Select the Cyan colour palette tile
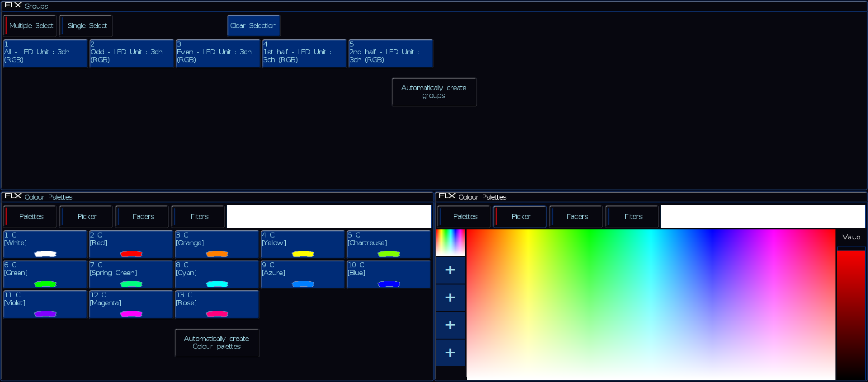Viewport: 868px width, 382px height. click(x=217, y=275)
